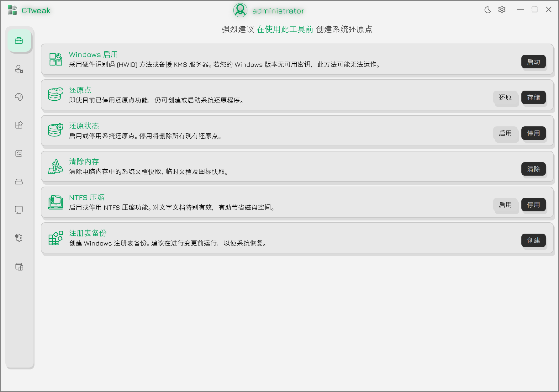The image size is (559, 392).
Task: Click the administrator username label
Action: click(x=278, y=11)
